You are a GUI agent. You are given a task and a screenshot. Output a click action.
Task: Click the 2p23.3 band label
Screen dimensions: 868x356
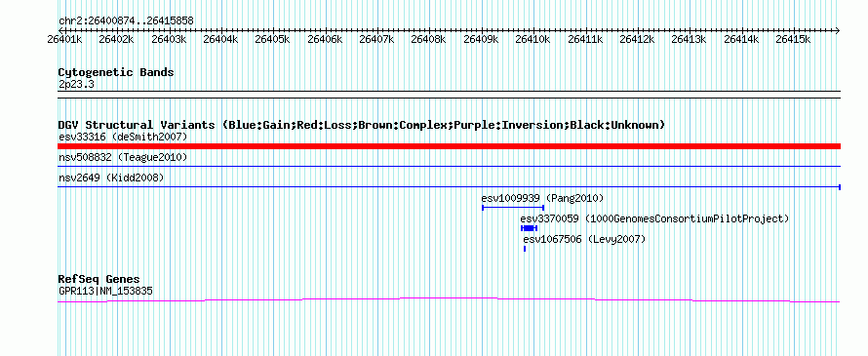tap(76, 84)
